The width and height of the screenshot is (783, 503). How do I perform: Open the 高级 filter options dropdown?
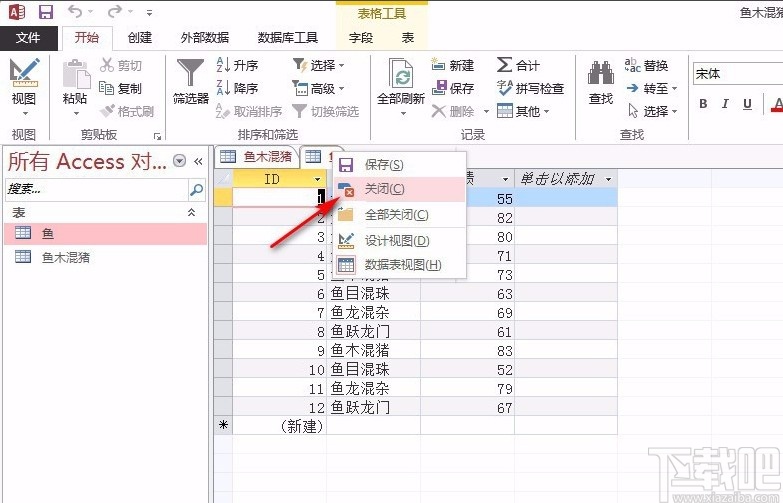click(319, 88)
